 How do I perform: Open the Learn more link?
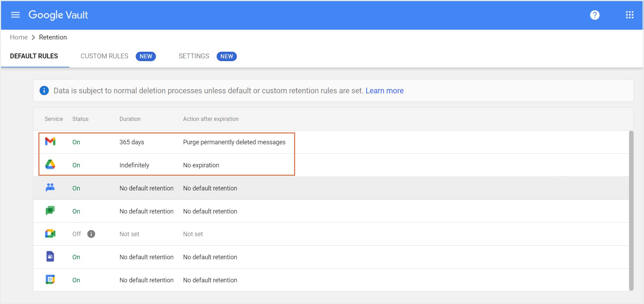pos(384,91)
